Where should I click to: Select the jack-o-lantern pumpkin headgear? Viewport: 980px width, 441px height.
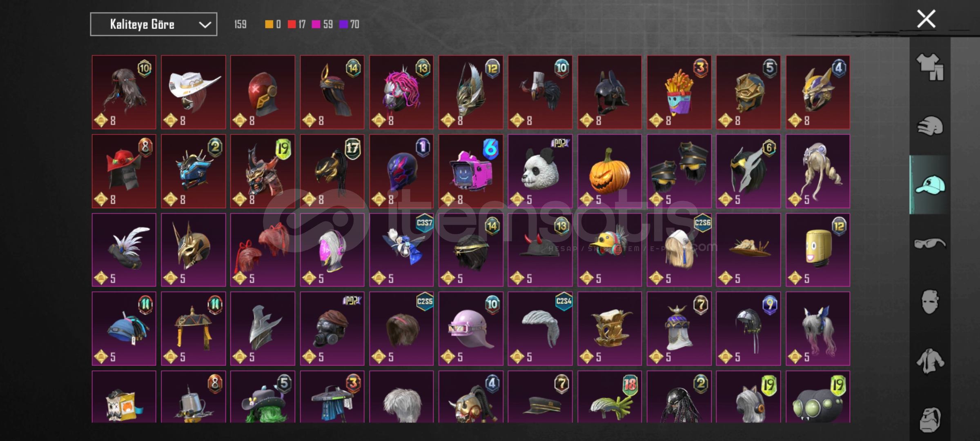[609, 171]
